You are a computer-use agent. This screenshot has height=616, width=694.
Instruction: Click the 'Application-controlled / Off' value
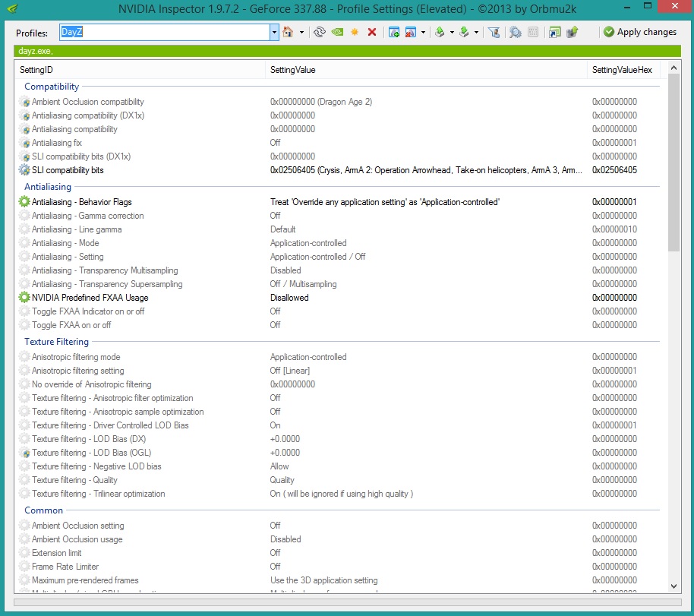pyautogui.click(x=318, y=257)
